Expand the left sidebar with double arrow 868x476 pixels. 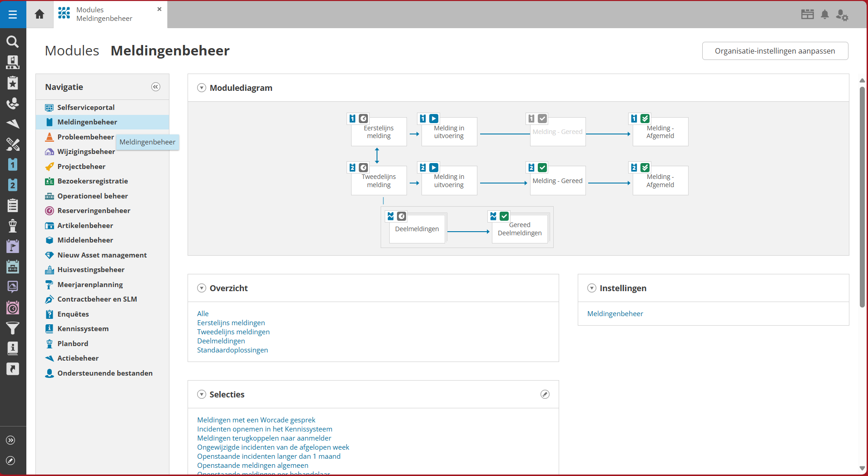[x=11, y=440]
